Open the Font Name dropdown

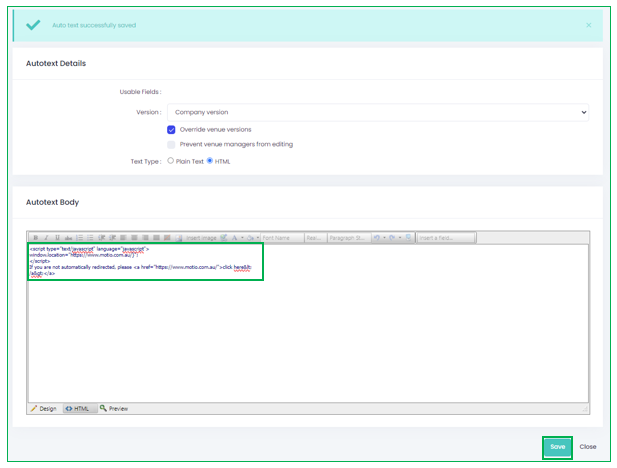coord(282,238)
